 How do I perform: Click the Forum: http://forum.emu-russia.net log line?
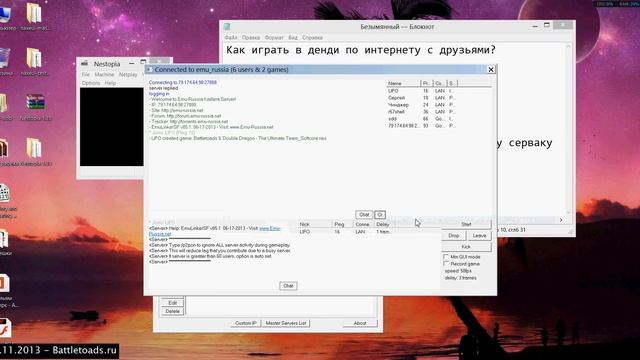(x=185, y=116)
